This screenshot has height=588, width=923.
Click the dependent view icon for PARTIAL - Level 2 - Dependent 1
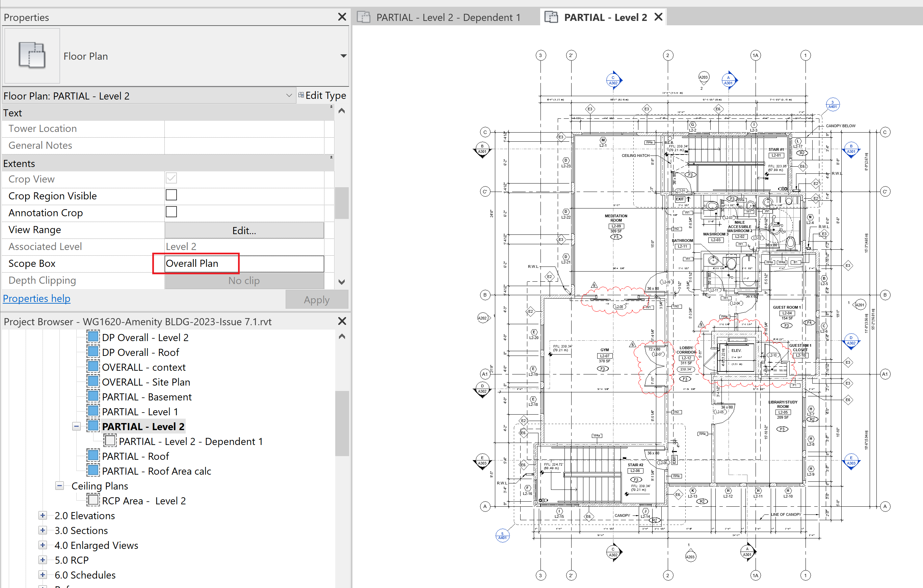click(110, 441)
